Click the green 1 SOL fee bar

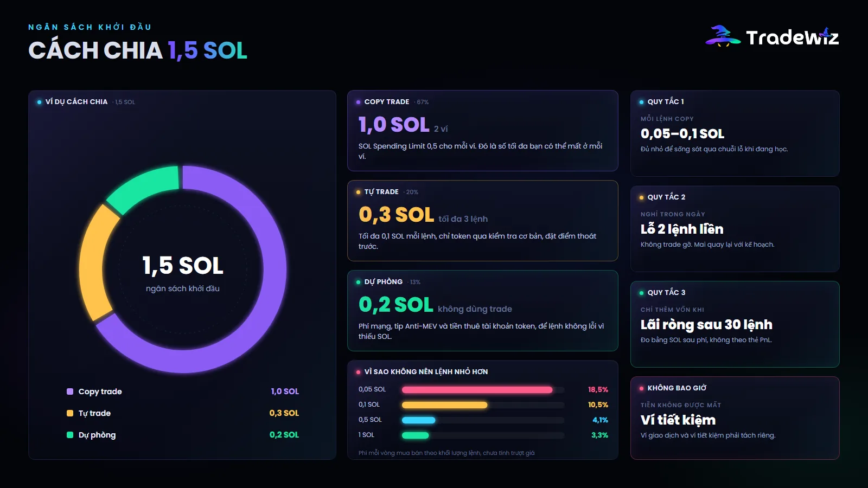click(415, 435)
